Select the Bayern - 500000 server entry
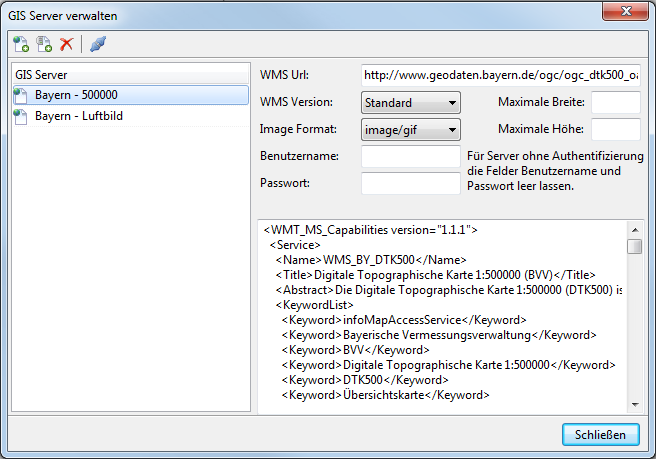The height and width of the screenshot is (459, 656). click(x=78, y=95)
